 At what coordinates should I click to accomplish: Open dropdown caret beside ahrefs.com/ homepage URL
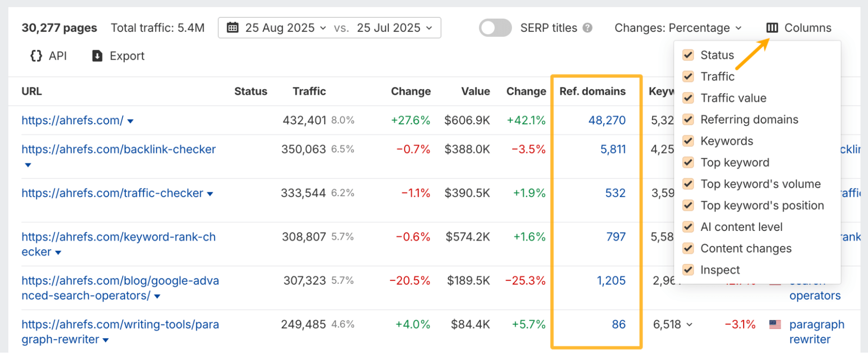coord(130,121)
